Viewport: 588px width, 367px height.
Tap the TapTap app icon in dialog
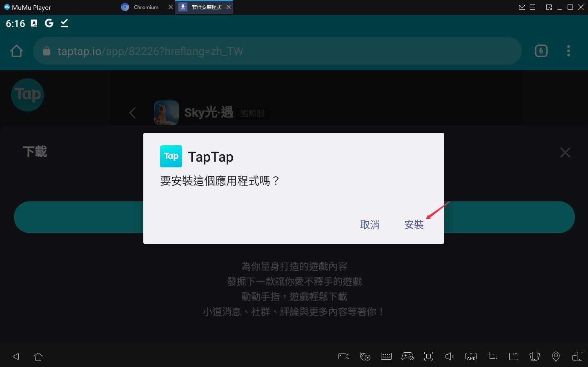171,156
